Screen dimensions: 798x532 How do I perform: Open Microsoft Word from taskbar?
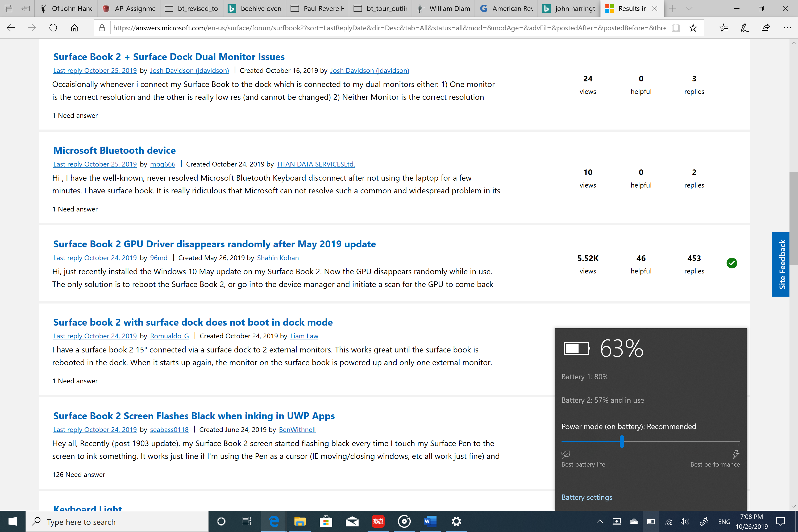430,521
